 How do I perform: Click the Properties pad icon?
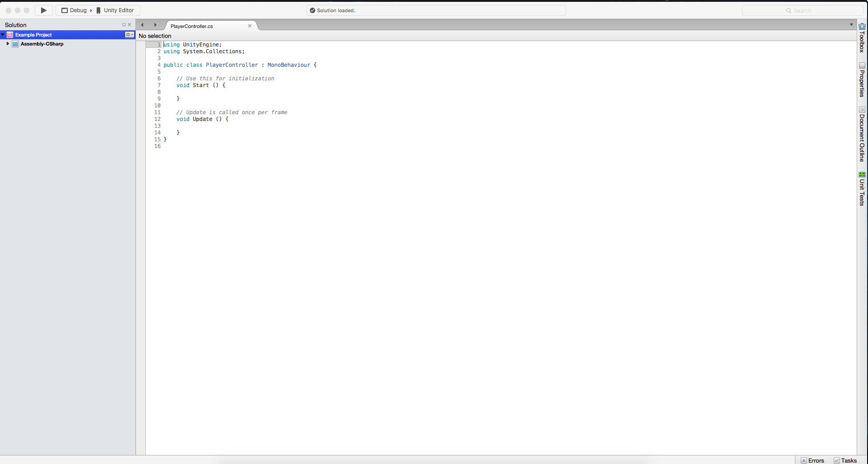tap(862, 66)
